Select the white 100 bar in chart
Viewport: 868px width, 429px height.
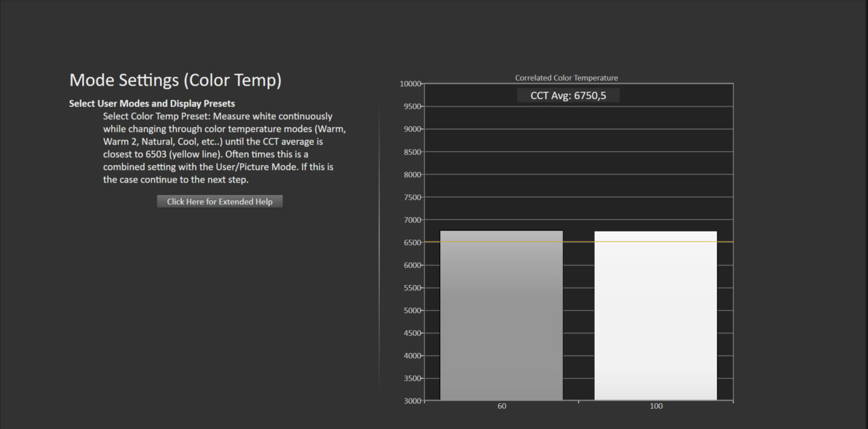click(656, 316)
